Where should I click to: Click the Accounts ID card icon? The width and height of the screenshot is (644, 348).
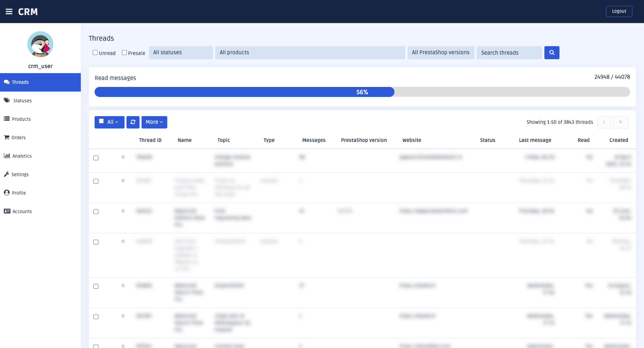coord(7,211)
